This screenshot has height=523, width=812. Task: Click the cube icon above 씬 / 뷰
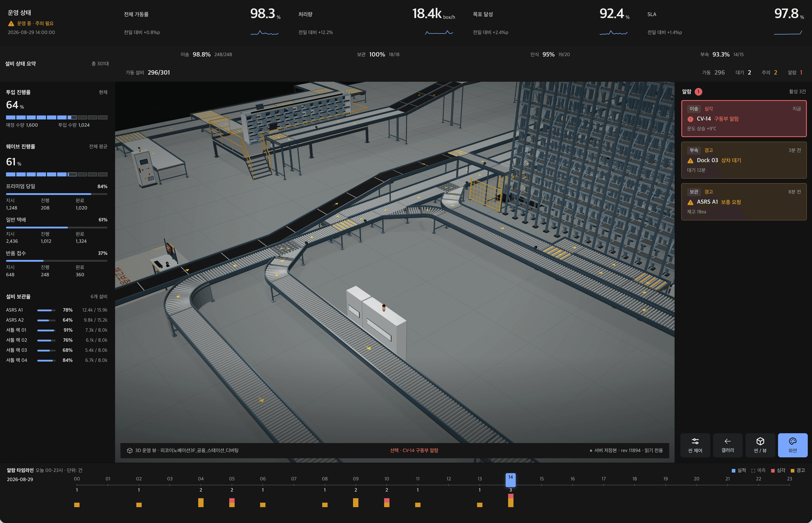[760, 441]
